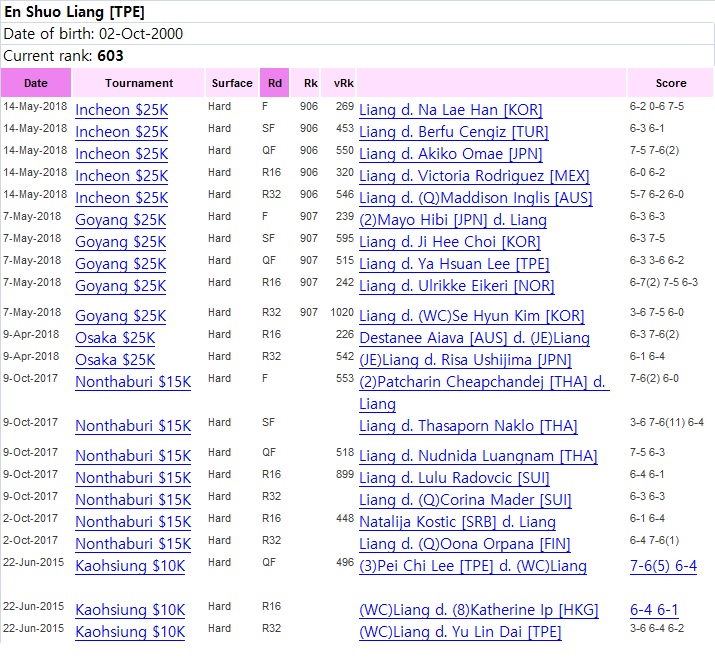Open Kaohsiung $10K link in QF row
715x661 pixels.
pyautogui.click(x=130, y=566)
